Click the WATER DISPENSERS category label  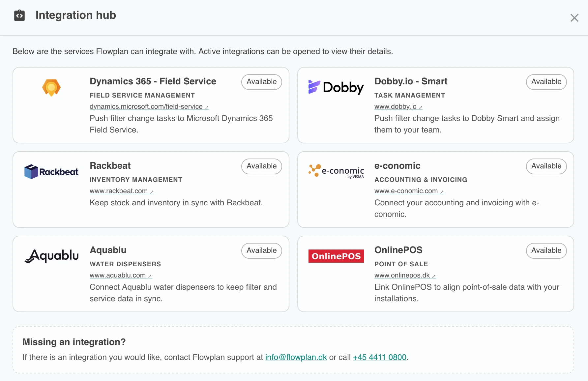click(x=125, y=264)
